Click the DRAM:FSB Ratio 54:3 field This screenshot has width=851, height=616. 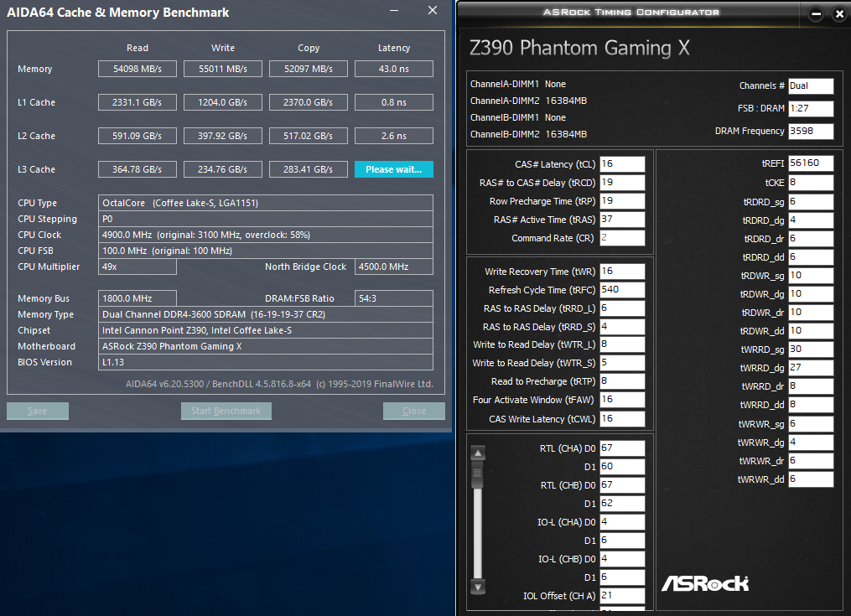[x=394, y=298]
